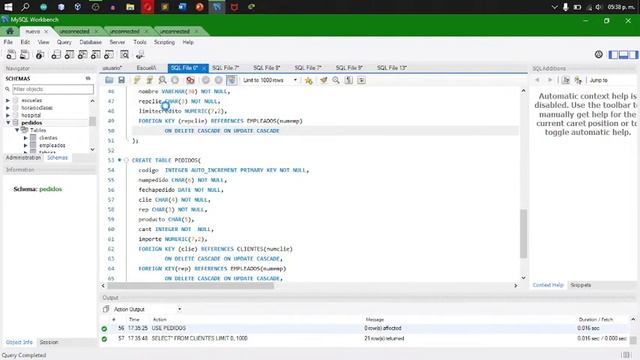
Task: Save snippet with the star icon
Action: point(309,80)
